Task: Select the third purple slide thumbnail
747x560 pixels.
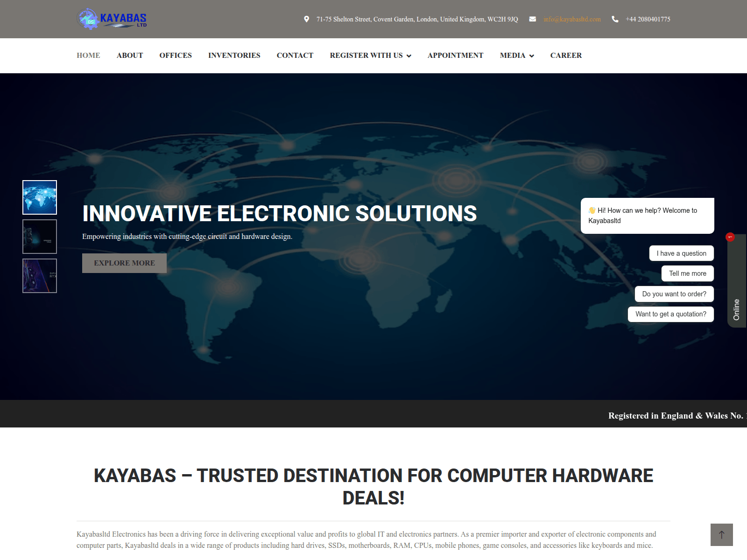Action: (x=40, y=276)
